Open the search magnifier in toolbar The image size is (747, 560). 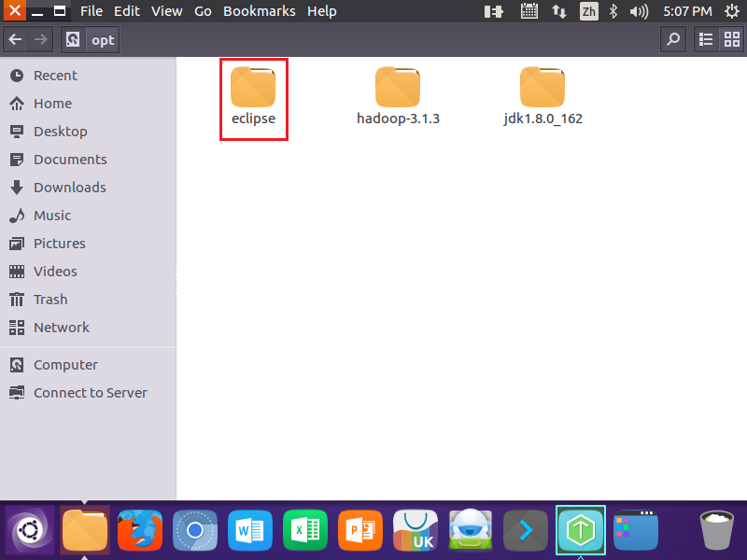(672, 39)
